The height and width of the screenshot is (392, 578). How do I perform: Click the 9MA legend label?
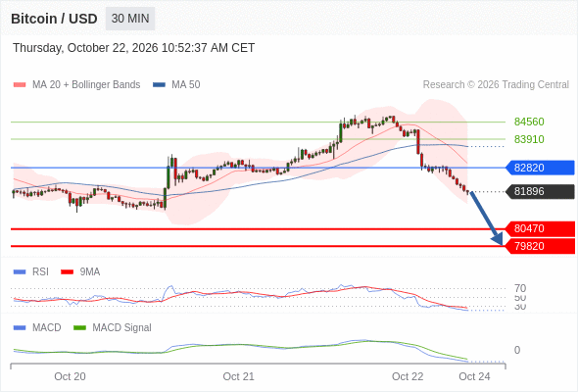point(90,272)
